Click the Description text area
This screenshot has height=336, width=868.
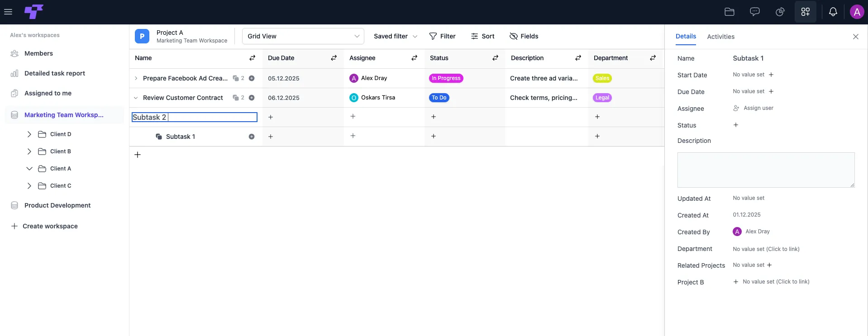[x=766, y=170]
